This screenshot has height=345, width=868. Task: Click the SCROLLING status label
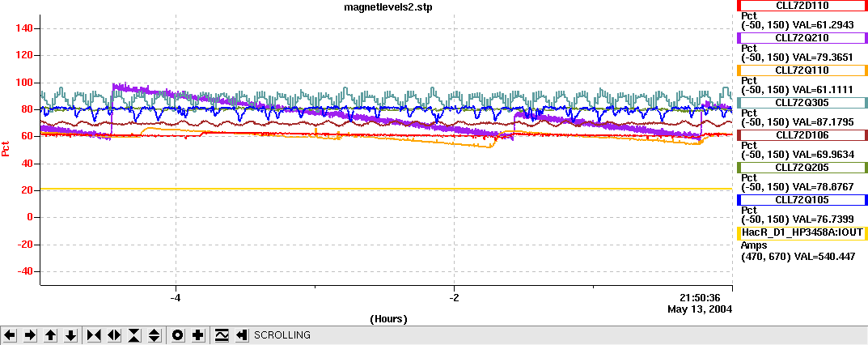click(282, 335)
